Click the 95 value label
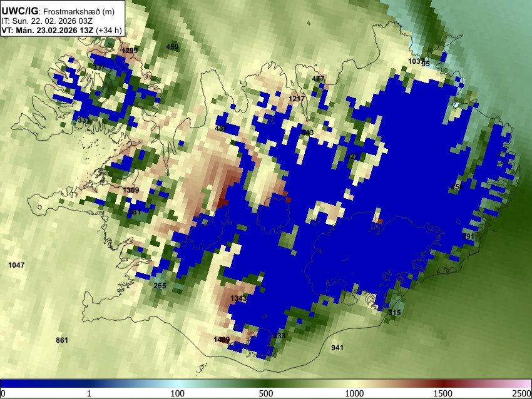 [x=426, y=64]
